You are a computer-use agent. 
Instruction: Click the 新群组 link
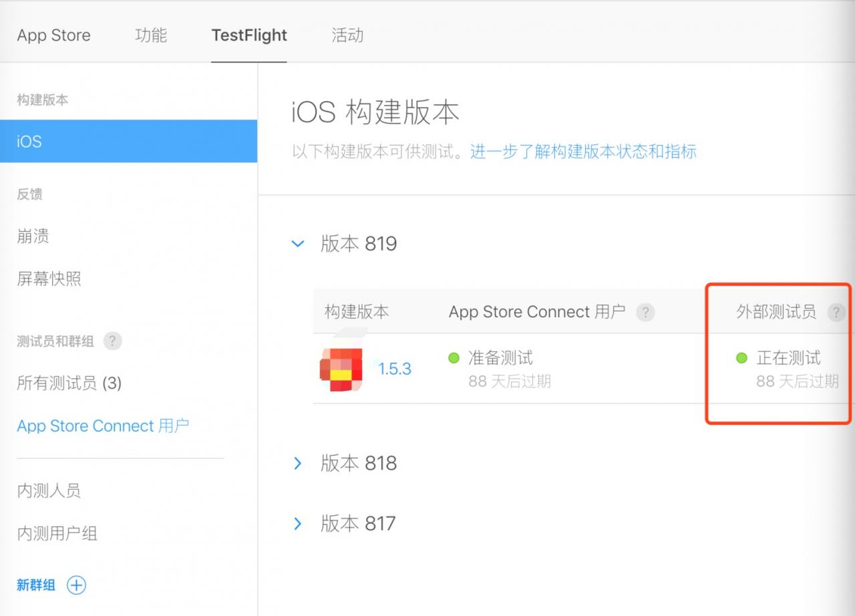click(36, 585)
